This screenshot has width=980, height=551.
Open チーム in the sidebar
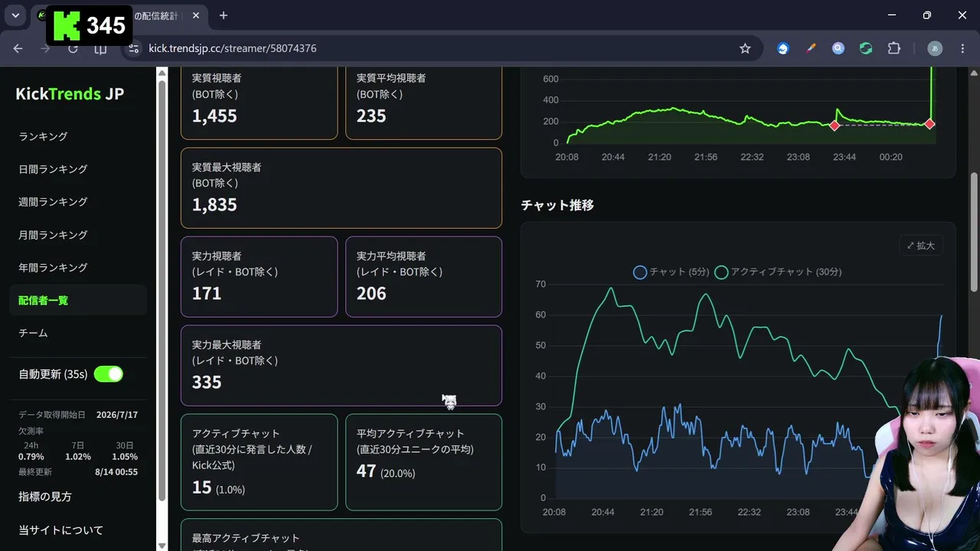coord(33,333)
